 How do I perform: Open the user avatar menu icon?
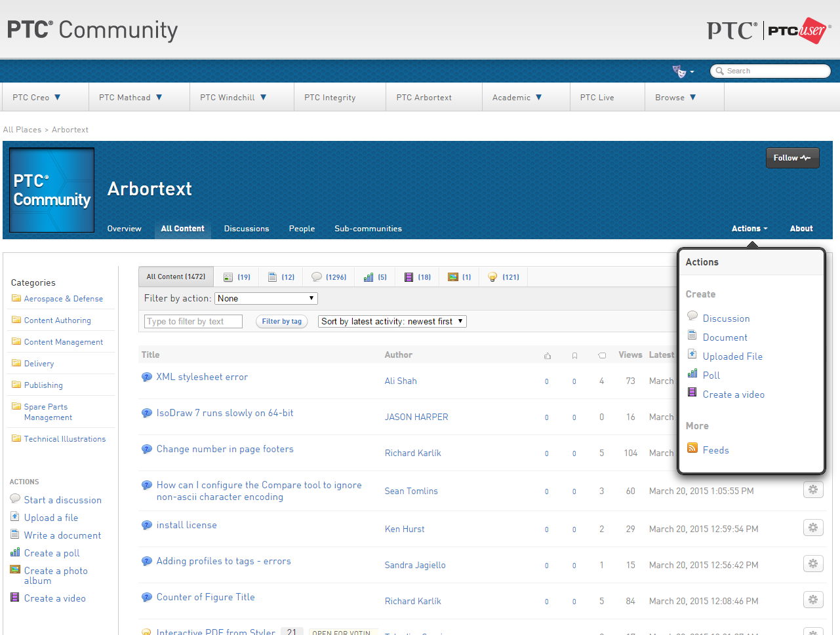pos(679,71)
